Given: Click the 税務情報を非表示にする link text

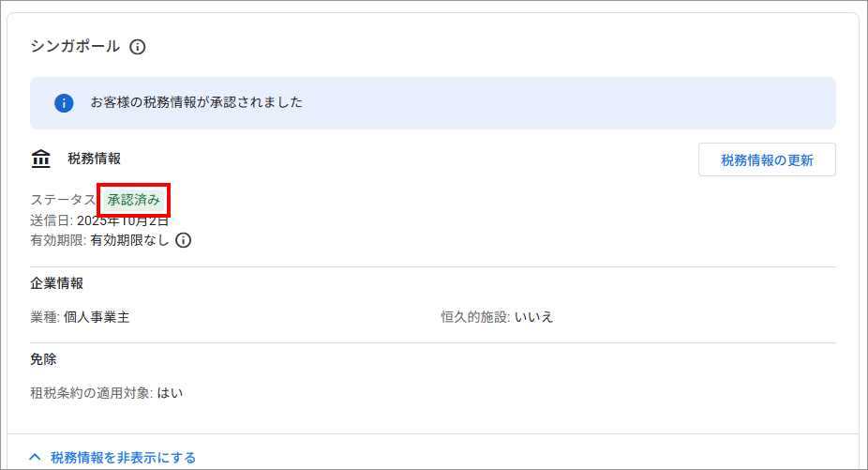Looking at the screenshot, I should click(124, 458).
